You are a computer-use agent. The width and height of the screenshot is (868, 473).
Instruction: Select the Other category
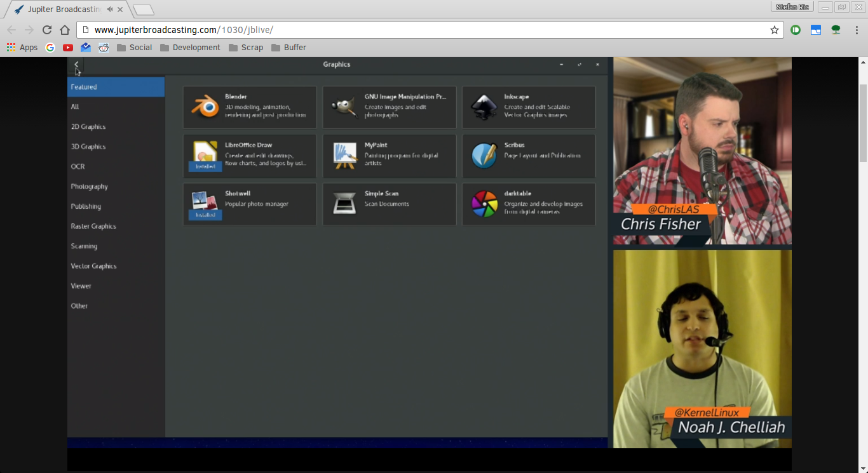pyautogui.click(x=116, y=306)
